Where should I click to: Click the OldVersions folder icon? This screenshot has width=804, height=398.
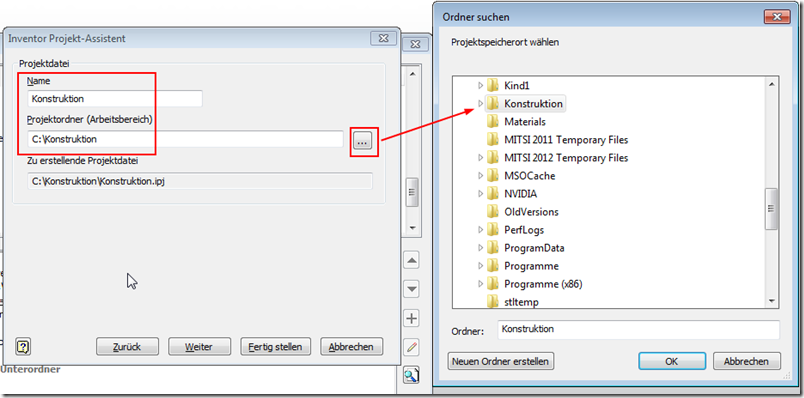[493, 212]
